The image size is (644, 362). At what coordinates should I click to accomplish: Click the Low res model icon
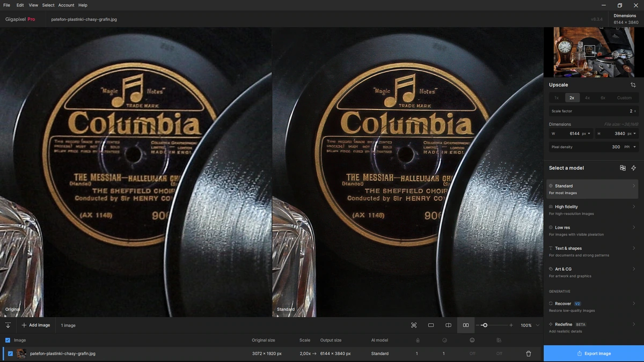point(551,227)
